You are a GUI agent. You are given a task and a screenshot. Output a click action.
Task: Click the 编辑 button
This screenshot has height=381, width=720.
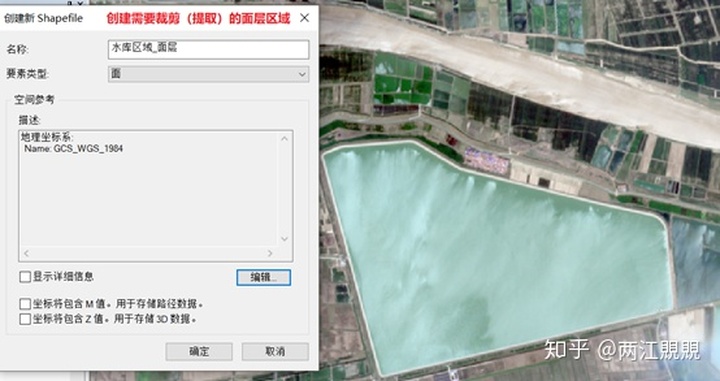pyautogui.click(x=264, y=277)
